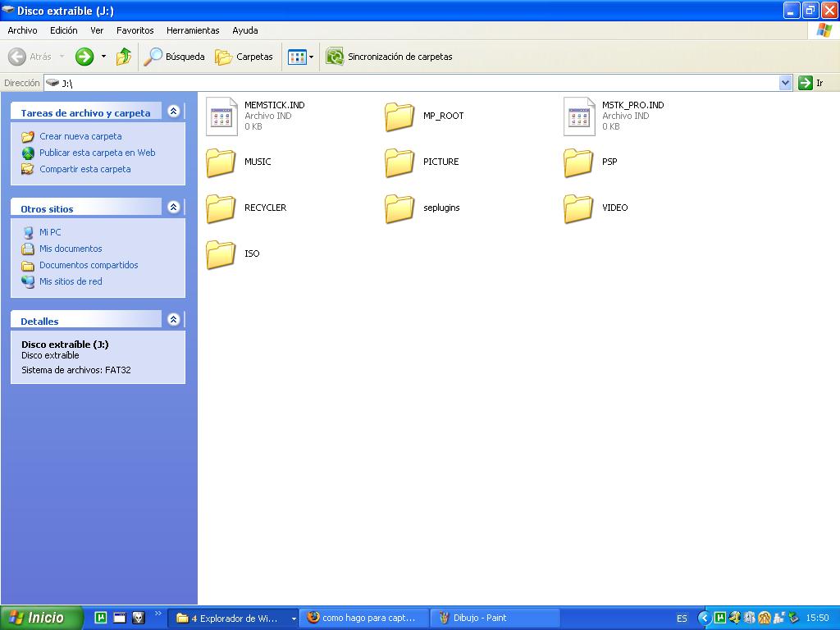Select the ISO folder
840x630 pixels.
(x=221, y=254)
